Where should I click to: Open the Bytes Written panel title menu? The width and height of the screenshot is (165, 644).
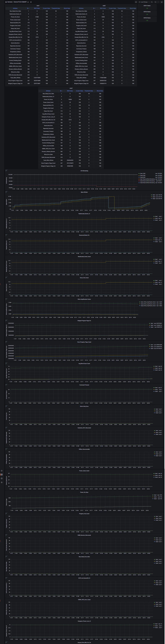click(x=84, y=192)
